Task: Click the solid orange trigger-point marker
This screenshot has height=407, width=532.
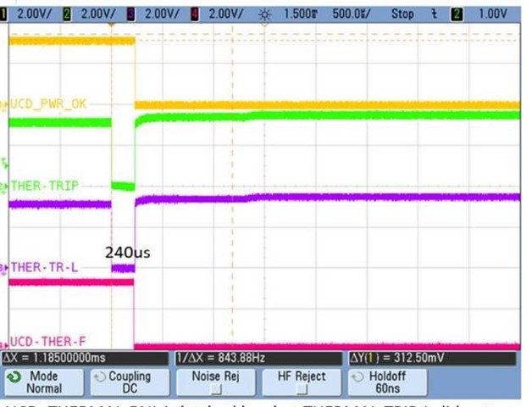Action: coord(111,25)
